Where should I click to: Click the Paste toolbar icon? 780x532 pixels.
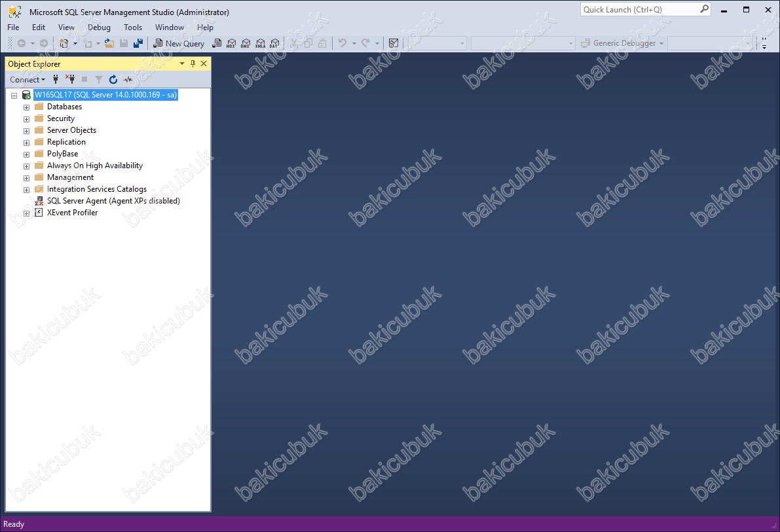322,43
